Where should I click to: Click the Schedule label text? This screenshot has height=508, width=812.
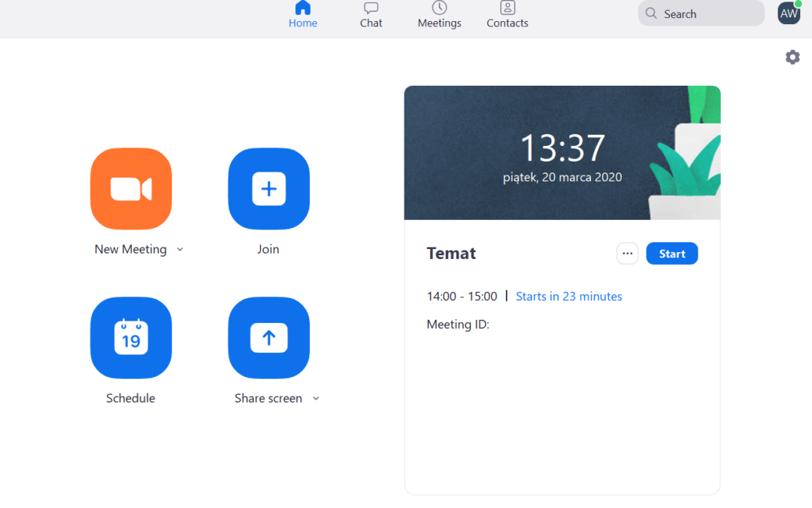pos(131,398)
